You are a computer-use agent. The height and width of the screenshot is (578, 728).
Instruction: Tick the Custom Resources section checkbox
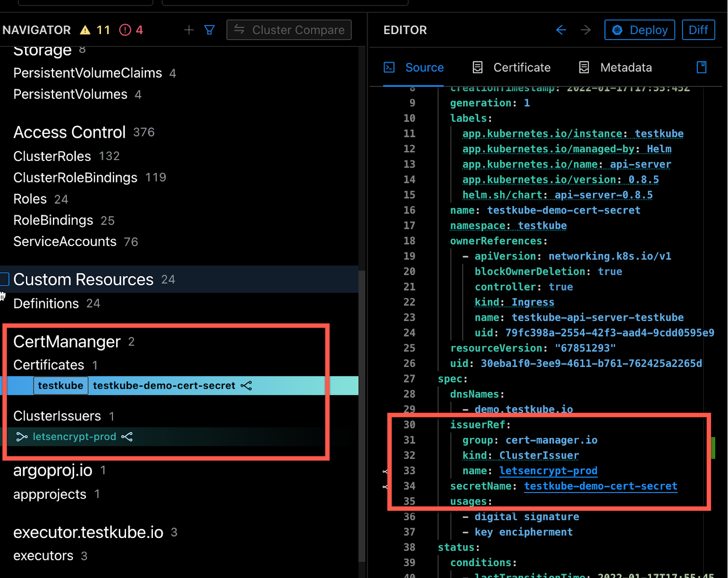[5, 279]
